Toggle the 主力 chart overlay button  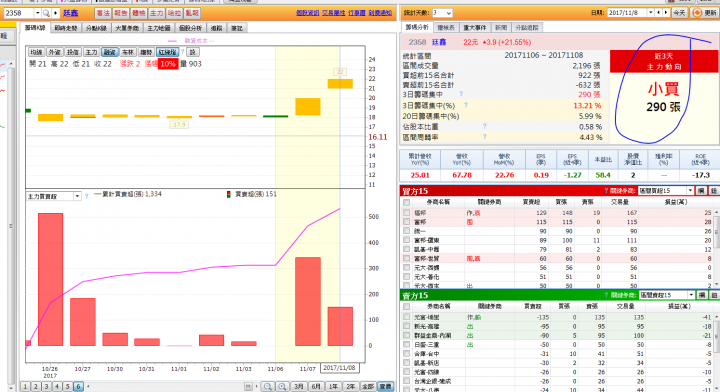pyautogui.click(x=91, y=52)
